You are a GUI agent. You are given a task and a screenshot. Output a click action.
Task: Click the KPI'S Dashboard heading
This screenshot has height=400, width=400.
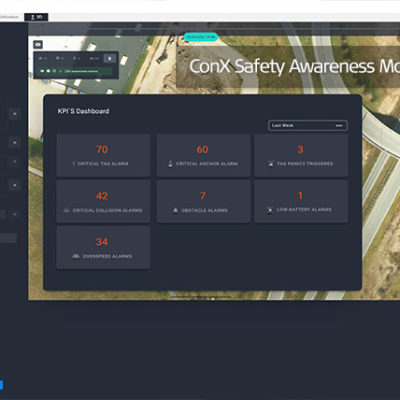(x=83, y=111)
